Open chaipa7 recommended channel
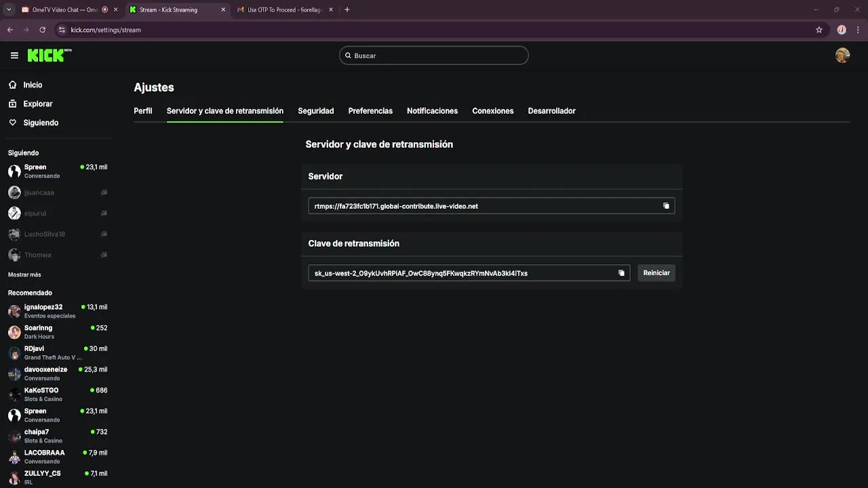This screenshot has height=488, width=868. [57, 436]
